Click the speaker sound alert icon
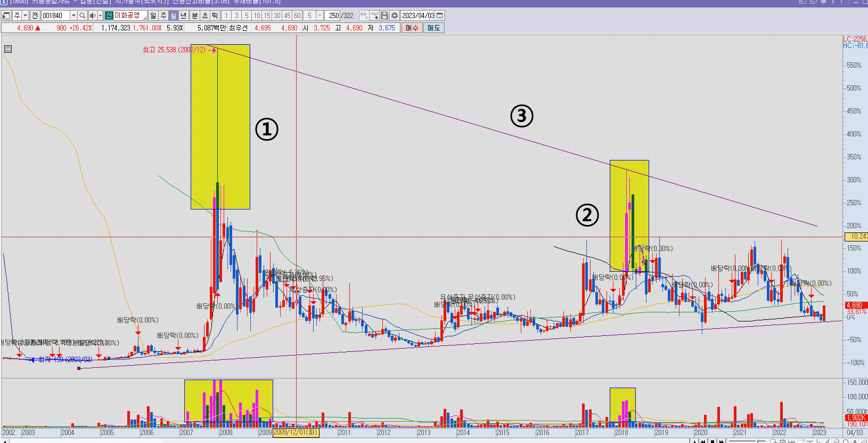The width and height of the screenshot is (868, 443). [93, 15]
